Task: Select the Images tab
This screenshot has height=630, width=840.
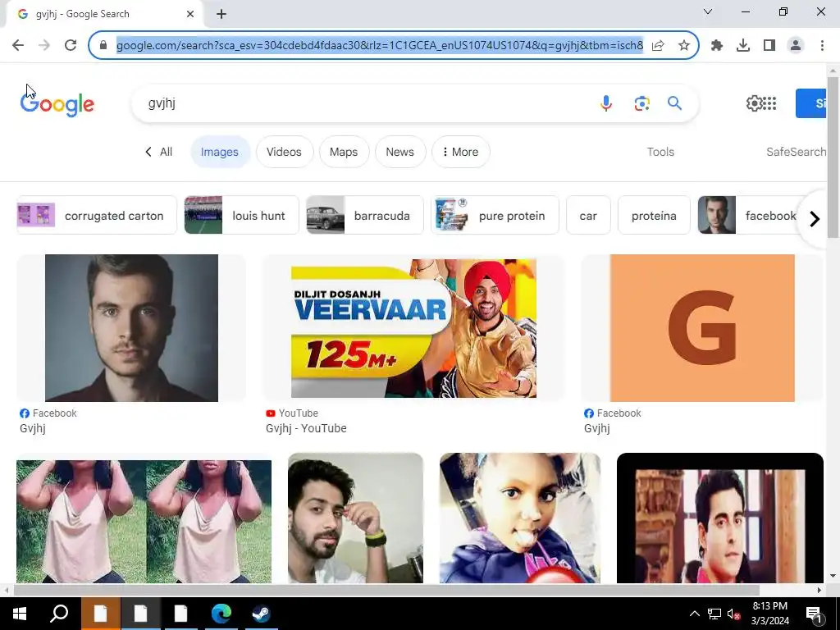Action: [x=220, y=152]
